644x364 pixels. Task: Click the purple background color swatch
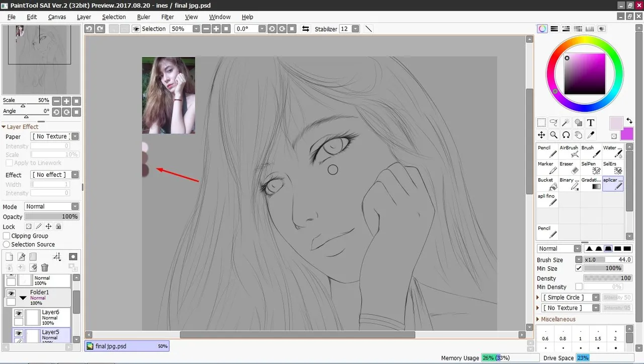(627, 134)
